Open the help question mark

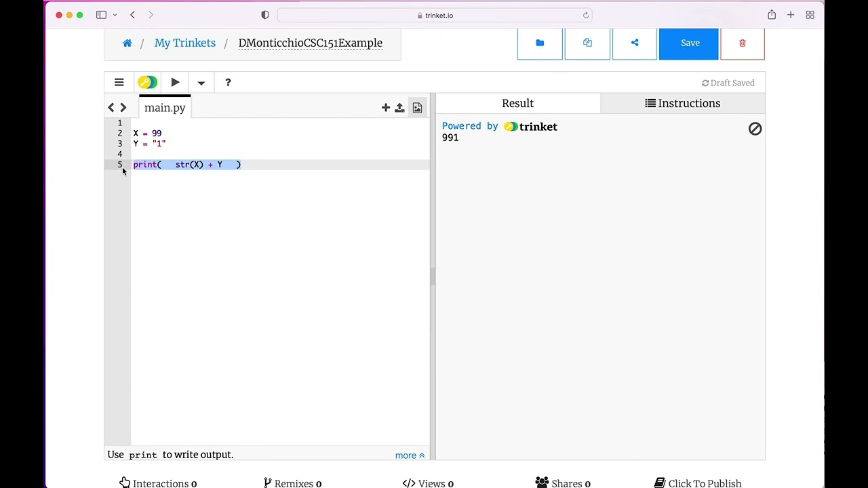pos(228,83)
